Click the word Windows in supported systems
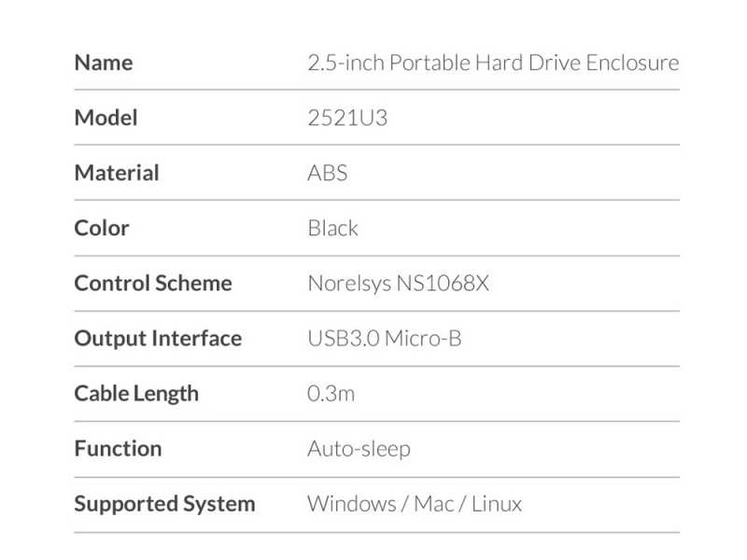747x560 pixels. coord(352,504)
